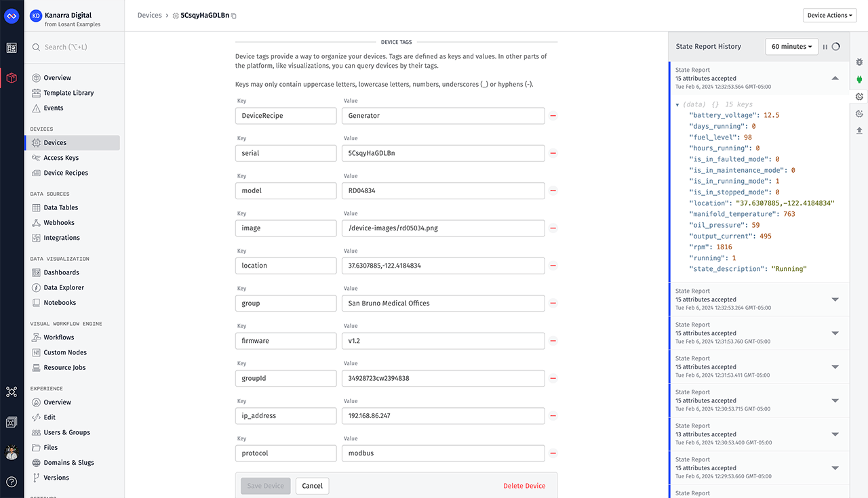Click the Cancel button below the tags
The width and height of the screenshot is (868, 498).
pyautogui.click(x=312, y=486)
